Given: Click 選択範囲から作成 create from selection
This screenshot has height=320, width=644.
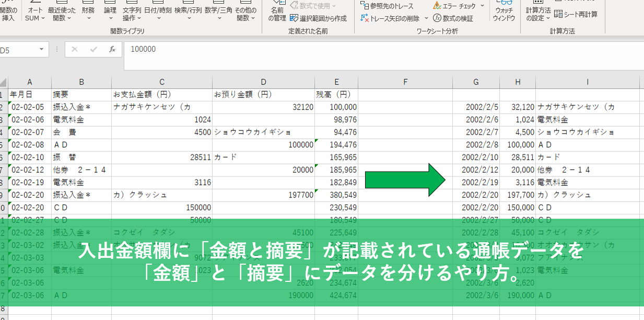Looking at the screenshot, I should click(x=318, y=18).
